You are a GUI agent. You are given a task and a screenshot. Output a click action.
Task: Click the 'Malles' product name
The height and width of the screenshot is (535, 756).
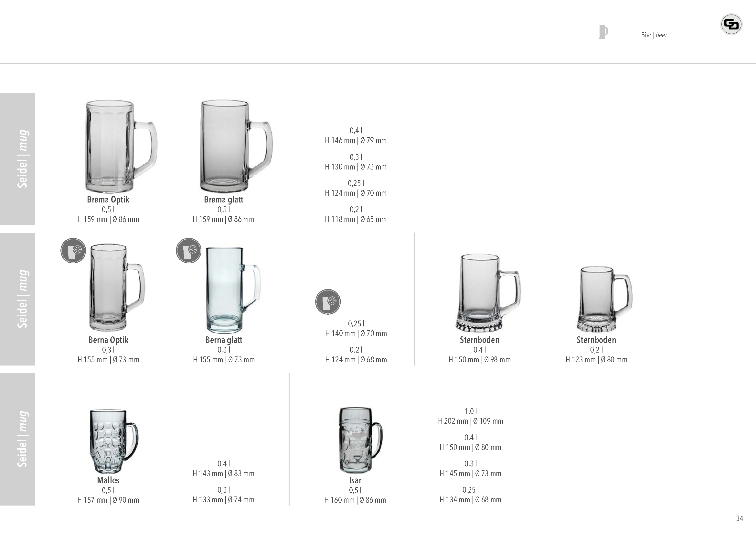pos(108,480)
